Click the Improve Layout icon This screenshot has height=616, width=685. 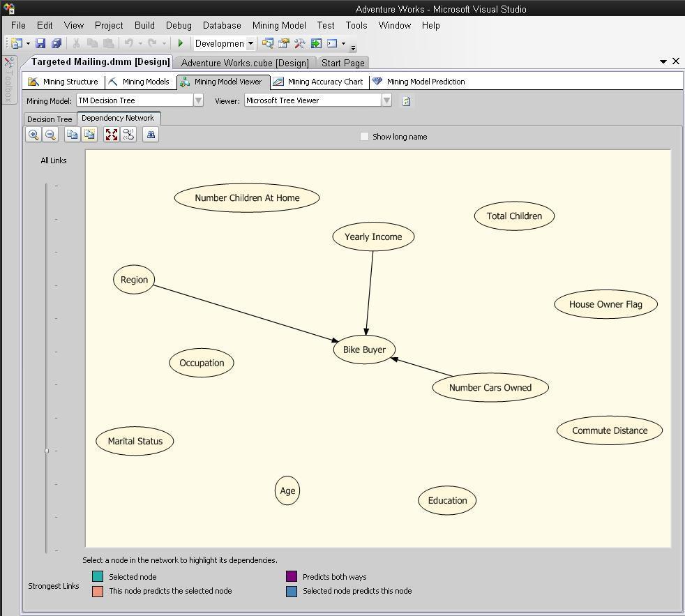[128, 135]
